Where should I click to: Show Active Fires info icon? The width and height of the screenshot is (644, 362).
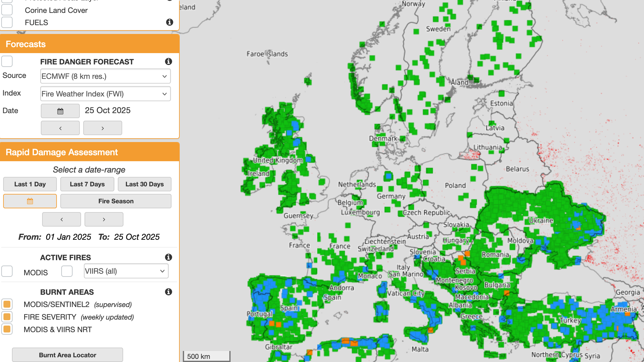(x=168, y=257)
